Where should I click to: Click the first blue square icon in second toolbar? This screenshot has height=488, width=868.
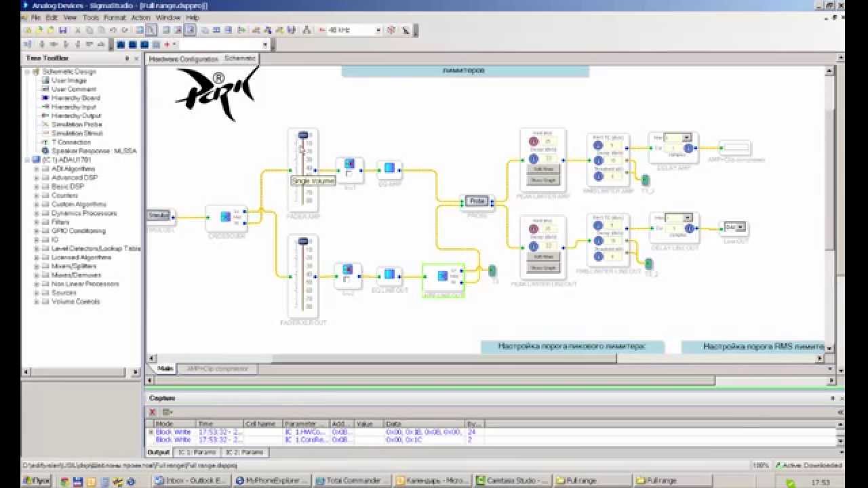(x=121, y=45)
